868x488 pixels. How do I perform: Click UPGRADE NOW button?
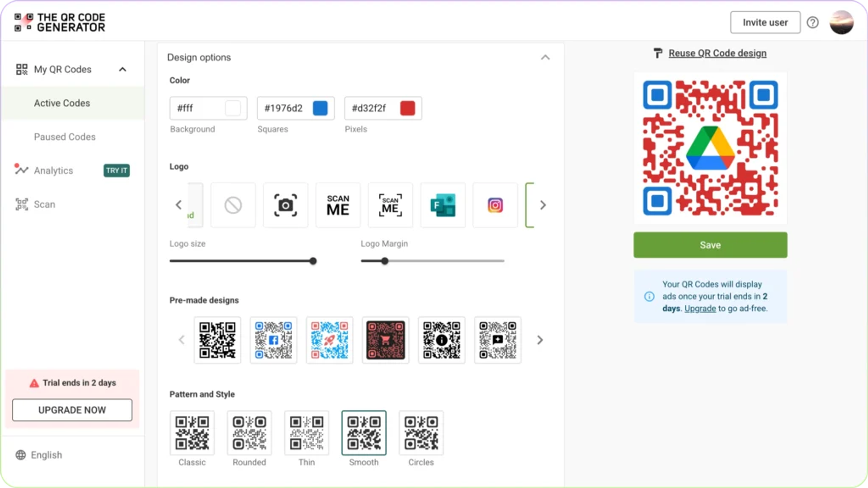(x=72, y=410)
